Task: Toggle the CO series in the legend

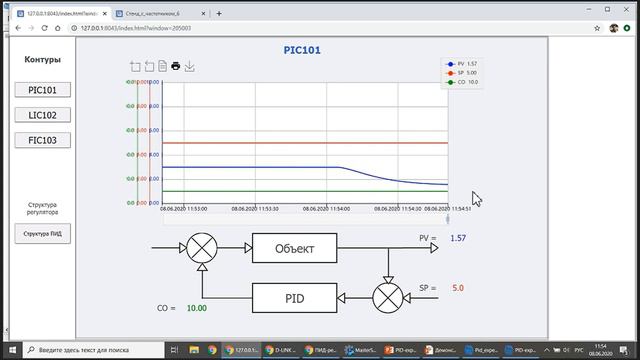Action: (462, 82)
